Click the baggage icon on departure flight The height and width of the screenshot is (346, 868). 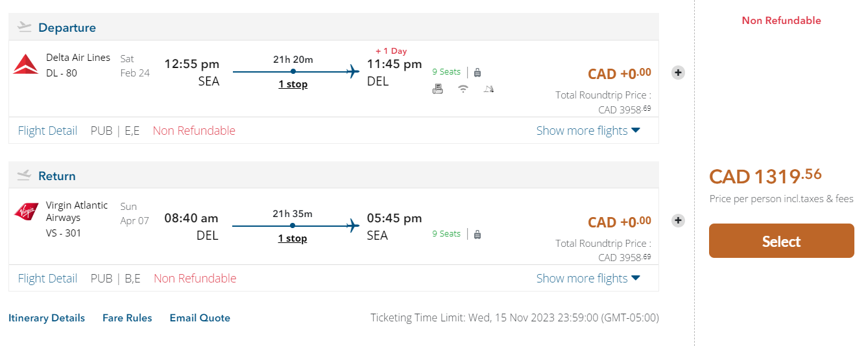coord(477,73)
